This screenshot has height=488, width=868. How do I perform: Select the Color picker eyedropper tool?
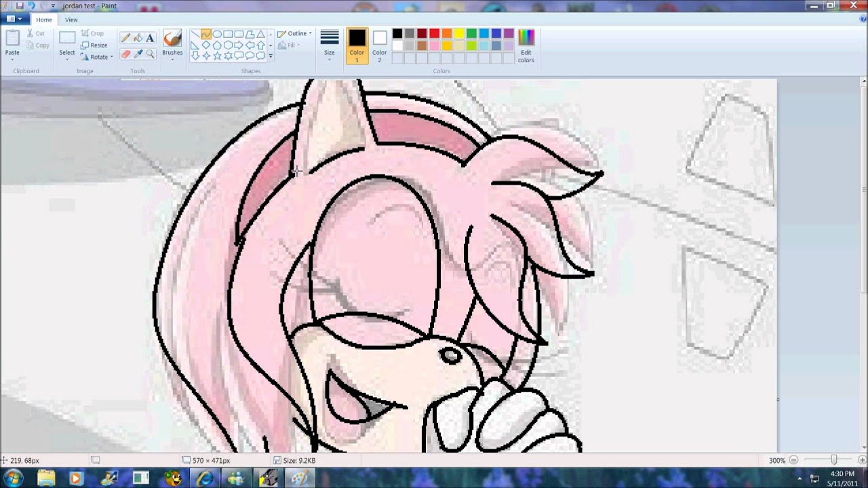click(138, 54)
